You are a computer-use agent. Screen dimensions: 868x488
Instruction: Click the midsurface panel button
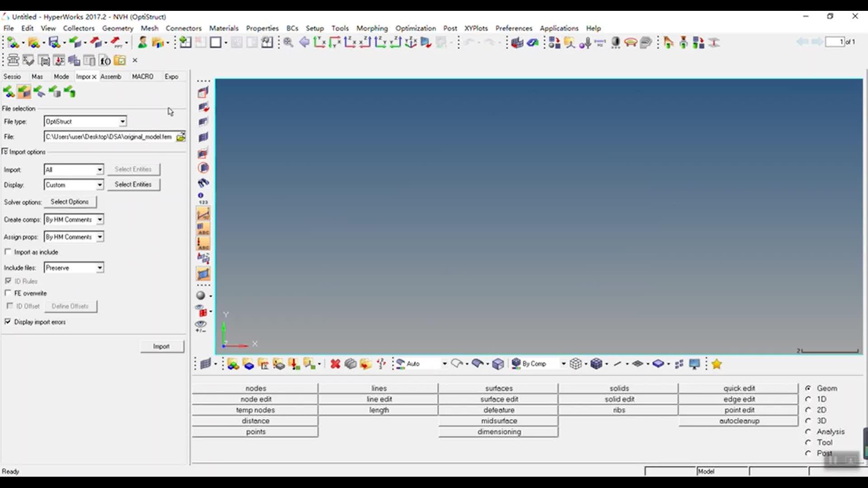[x=499, y=421]
